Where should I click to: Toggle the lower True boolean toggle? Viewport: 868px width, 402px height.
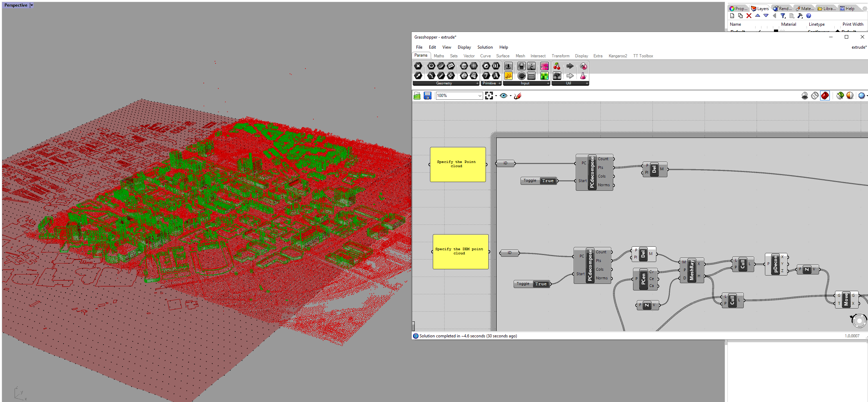point(541,284)
